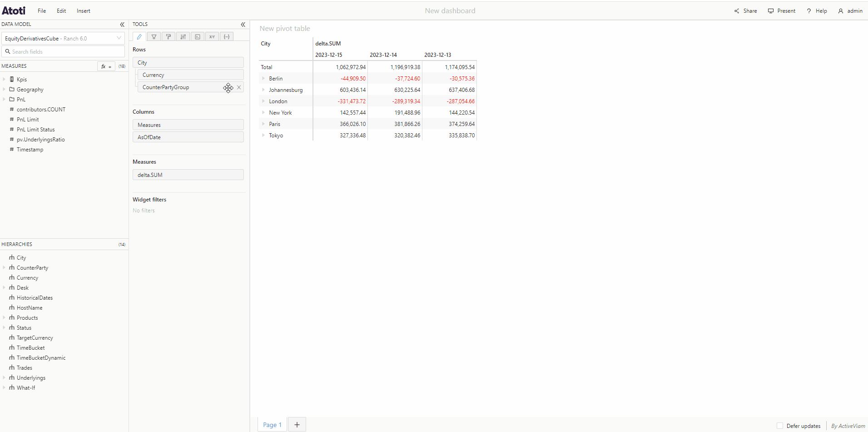
Task: Switch to Page 1 tab
Action: (272, 425)
